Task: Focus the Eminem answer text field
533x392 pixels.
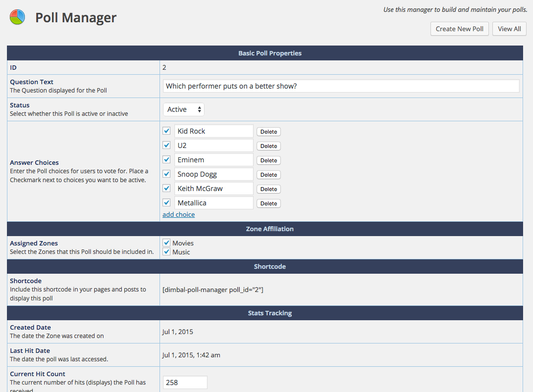Action: tap(214, 160)
